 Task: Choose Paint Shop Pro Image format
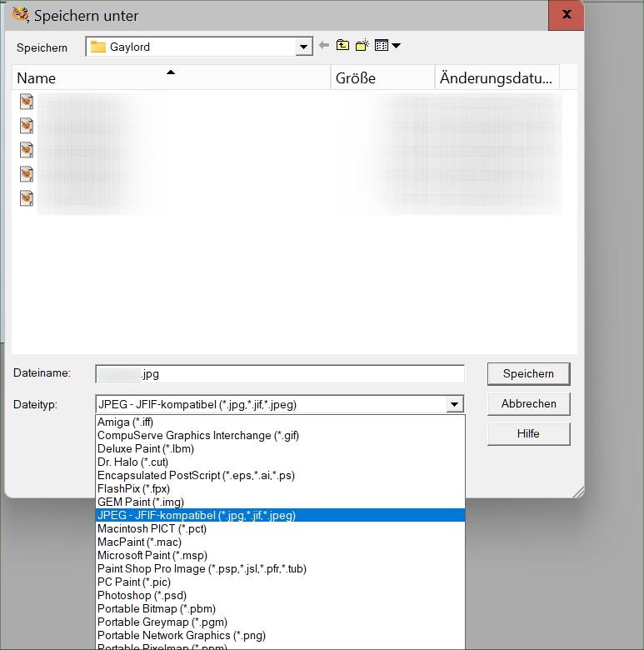tap(280, 568)
